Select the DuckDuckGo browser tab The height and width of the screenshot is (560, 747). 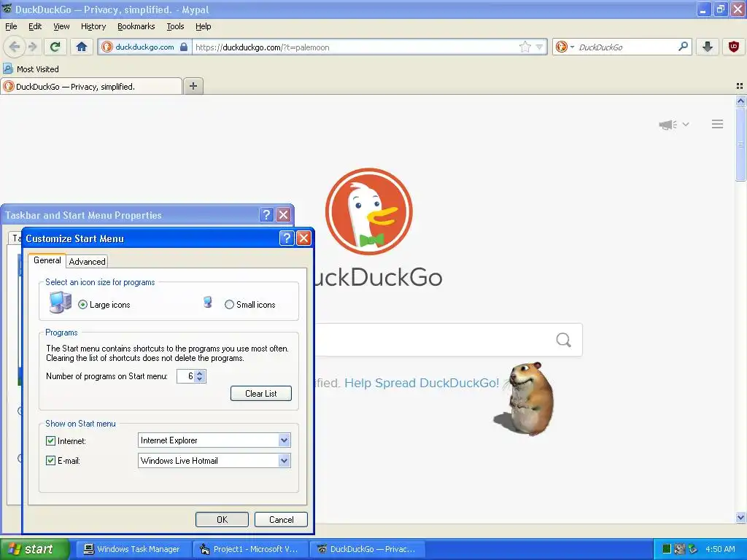point(91,86)
